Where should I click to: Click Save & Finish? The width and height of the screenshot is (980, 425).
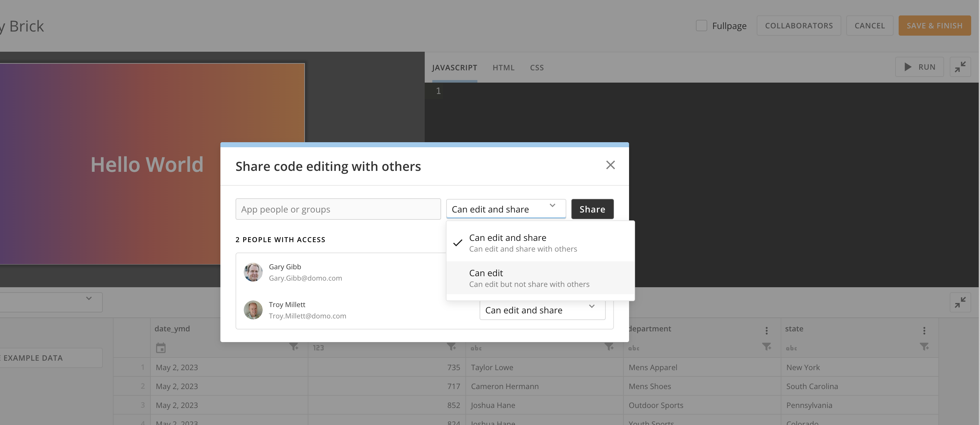click(x=934, y=26)
